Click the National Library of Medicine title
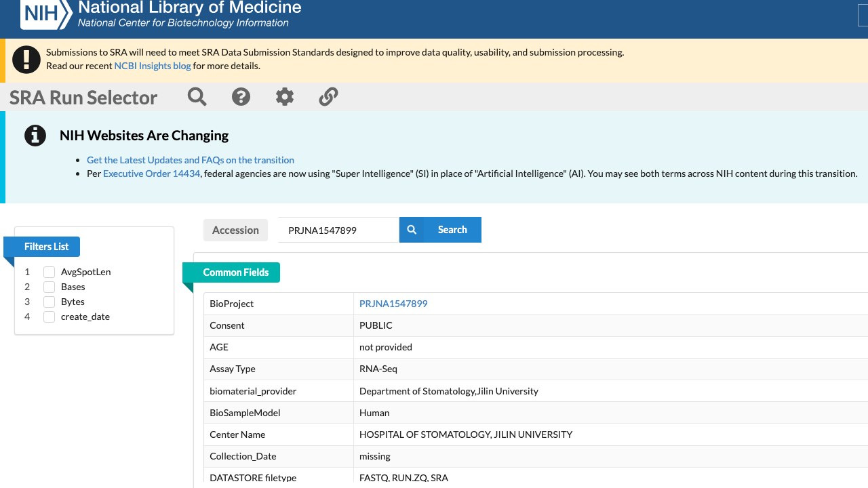Screen dimensions: 868x488 tap(190, 7)
